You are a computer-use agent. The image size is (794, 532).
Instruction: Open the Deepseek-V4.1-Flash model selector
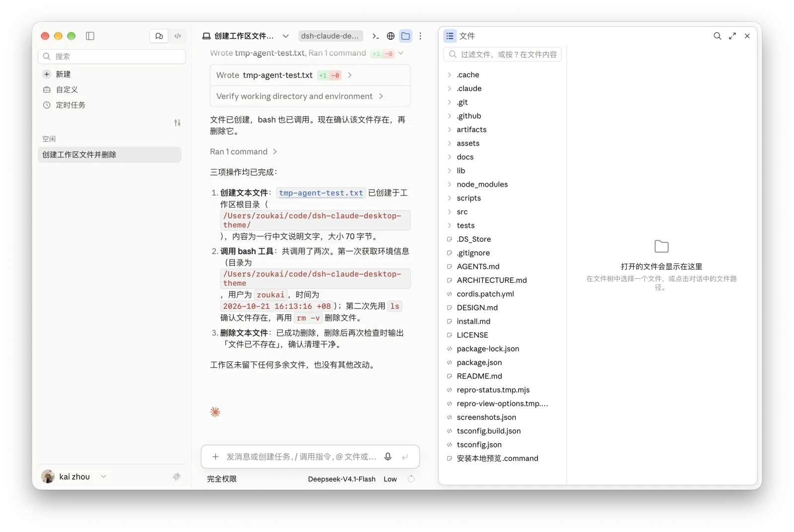pos(342,479)
